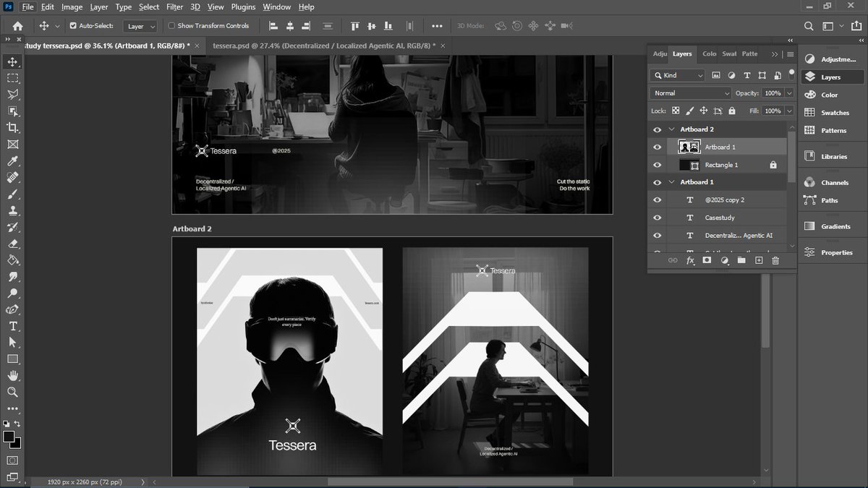Open the Properties panel button

[x=833, y=252]
